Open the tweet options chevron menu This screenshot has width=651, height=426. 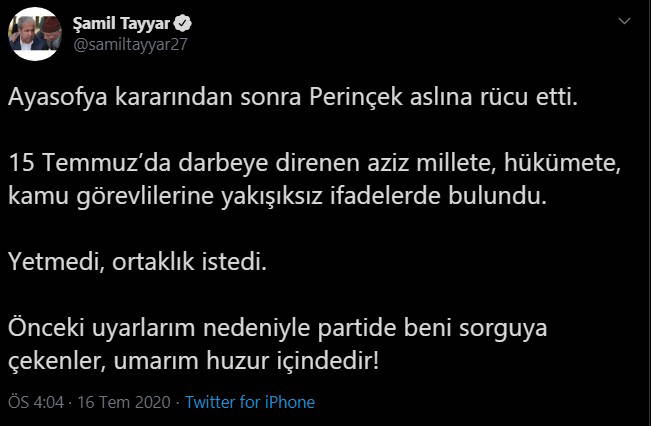(626, 23)
